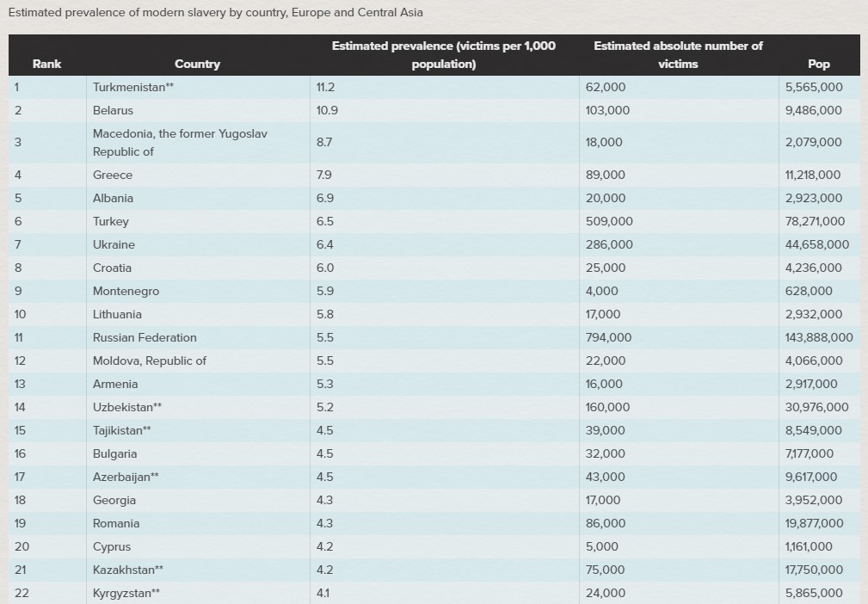
Task: Click the Rank column header
Action: [x=46, y=64]
